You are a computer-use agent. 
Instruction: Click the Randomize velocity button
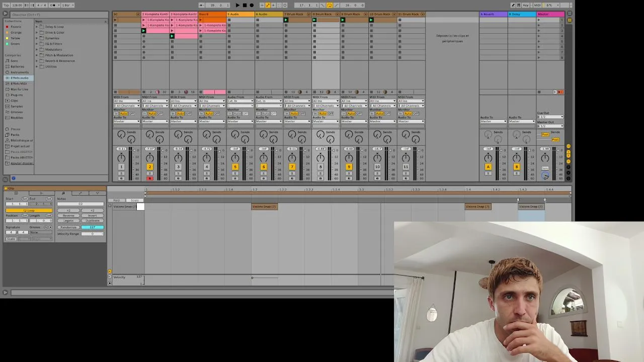coord(68,227)
